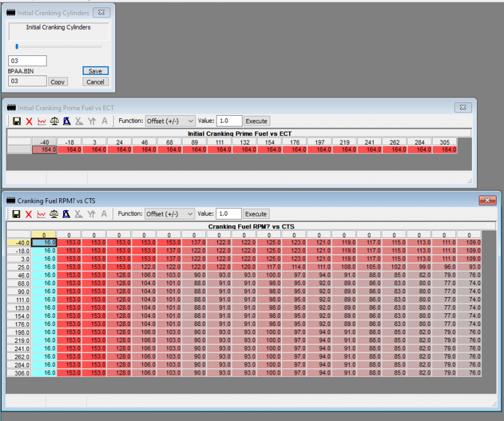This screenshot has height=421, width=504.
Task: Open Function dropdown in Initial Cranking Prime Fuel window
Action: [x=170, y=121]
